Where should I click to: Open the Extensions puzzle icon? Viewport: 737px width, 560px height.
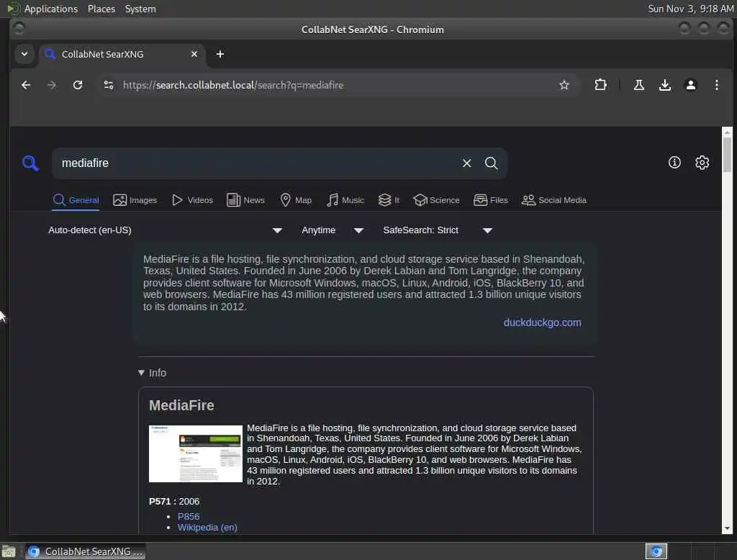pyautogui.click(x=600, y=85)
